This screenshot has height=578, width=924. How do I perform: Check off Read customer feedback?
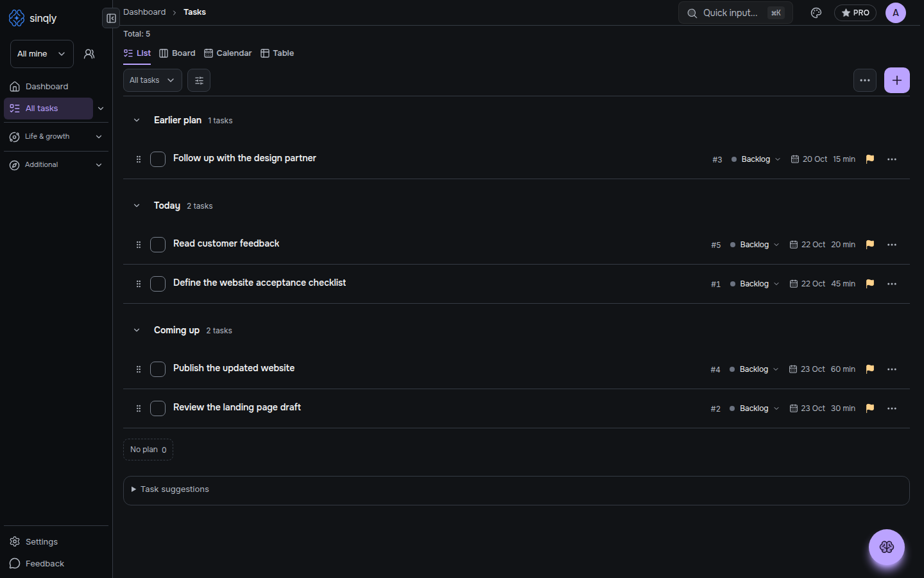point(158,245)
